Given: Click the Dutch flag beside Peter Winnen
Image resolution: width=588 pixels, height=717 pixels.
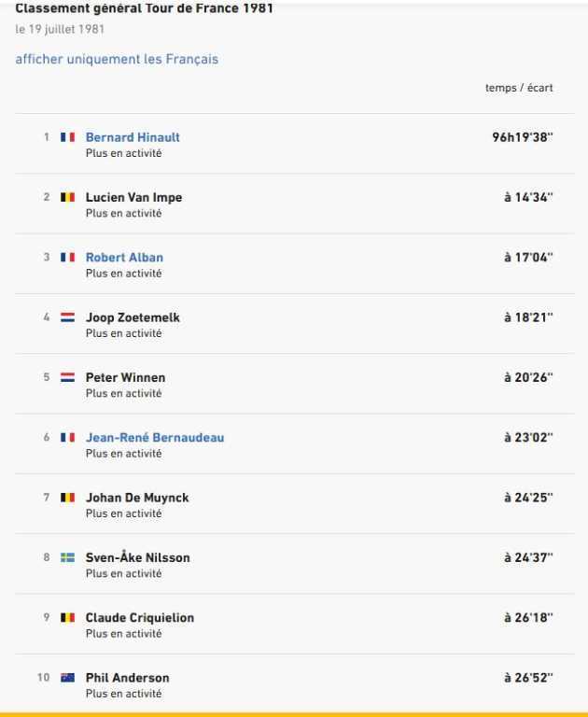Looking at the screenshot, I should click(x=67, y=377).
